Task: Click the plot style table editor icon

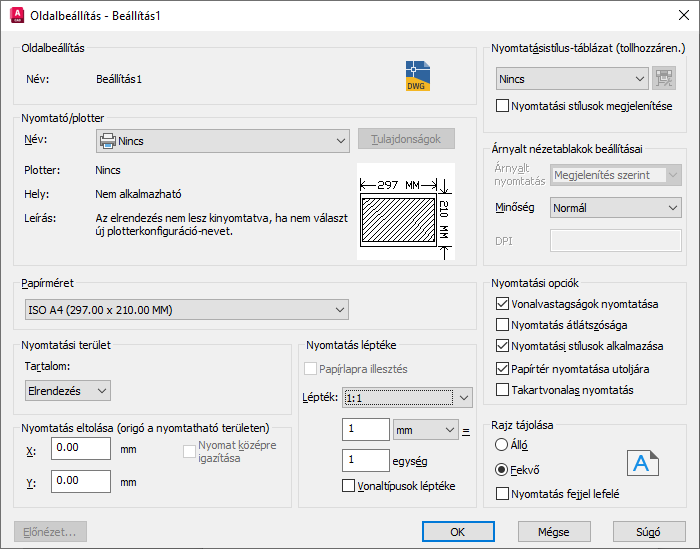Action: pos(663,79)
